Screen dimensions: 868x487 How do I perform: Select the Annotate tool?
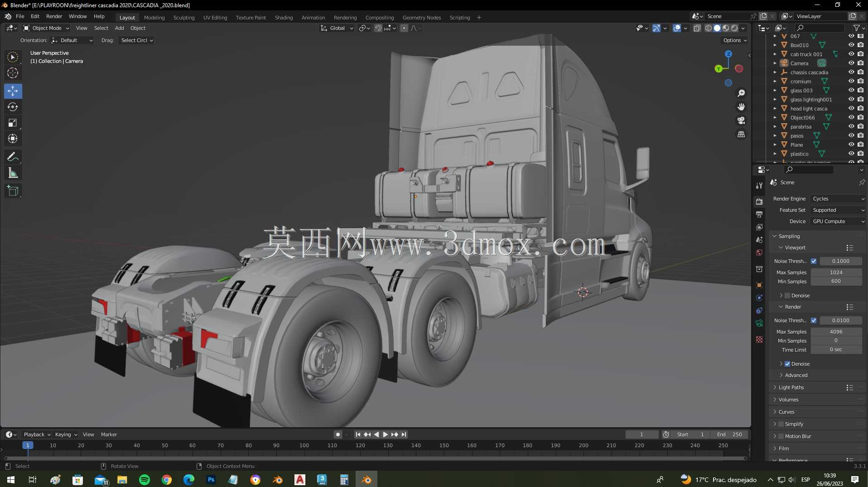(13, 157)
